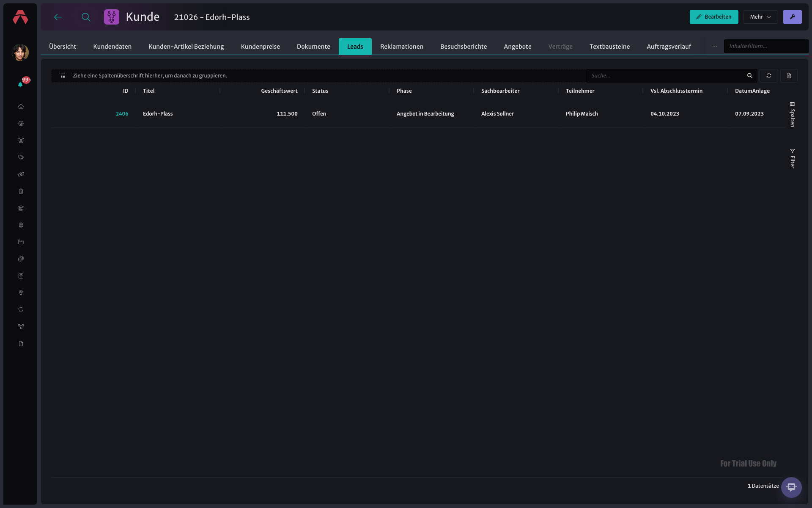Open the document page icon in sidebar
The image size is (812, 508).
(x=21, y=344)
